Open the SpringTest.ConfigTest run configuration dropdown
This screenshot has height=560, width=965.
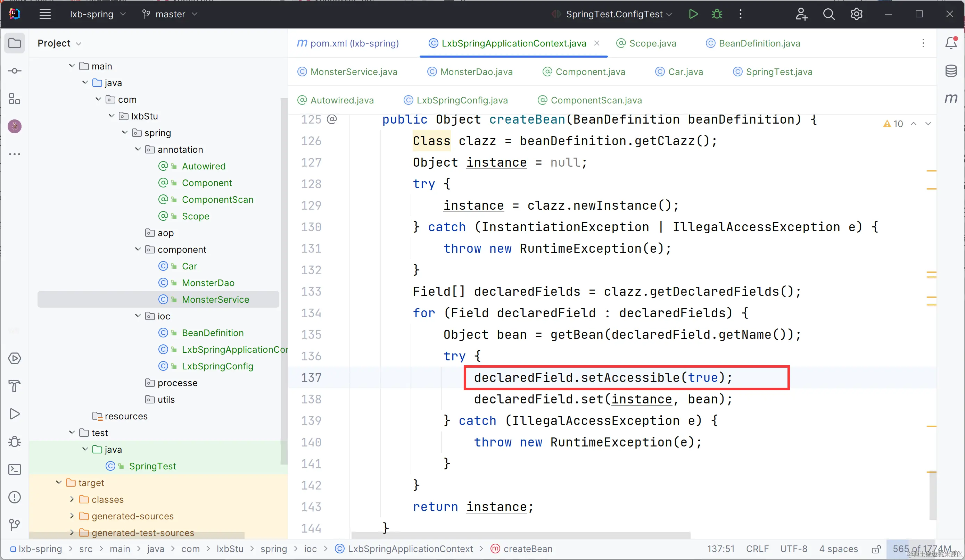[x=614, y=14]
